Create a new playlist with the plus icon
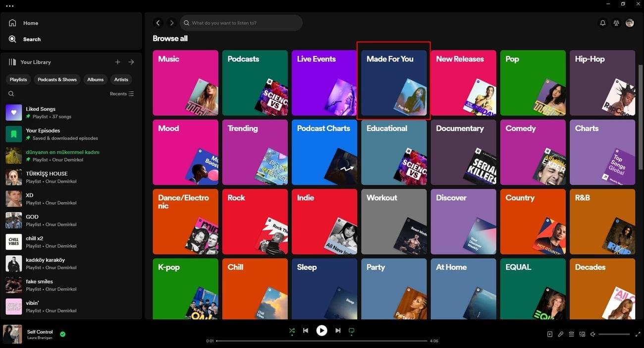644x348 pixels. click(117, 62)
